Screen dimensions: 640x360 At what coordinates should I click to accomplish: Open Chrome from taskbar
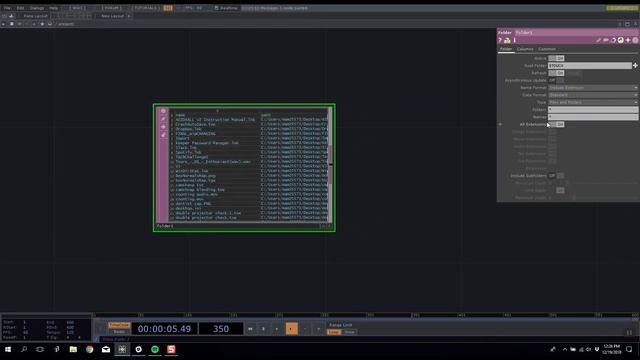coord(89,349)
